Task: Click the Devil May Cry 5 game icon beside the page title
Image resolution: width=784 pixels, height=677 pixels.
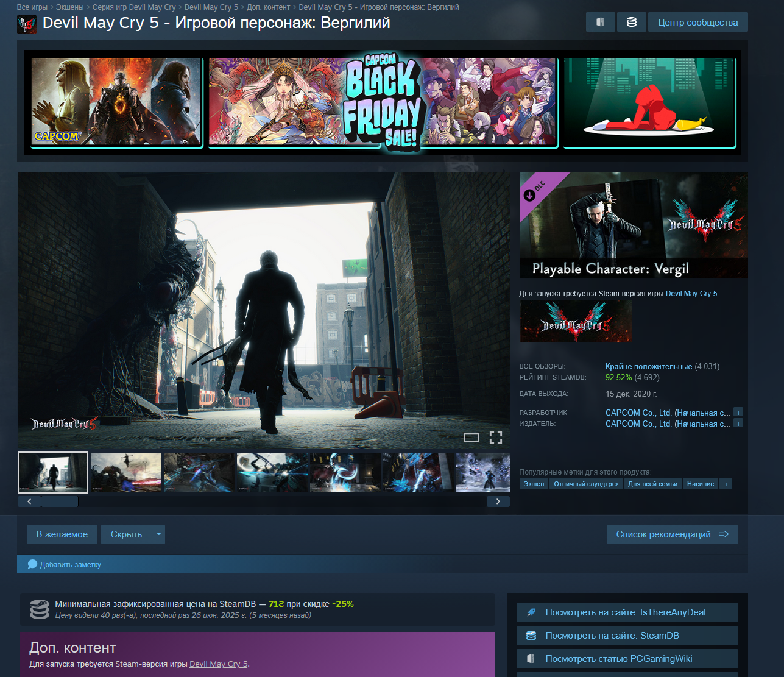Action: pyautogui.click(x=27, y=24)
